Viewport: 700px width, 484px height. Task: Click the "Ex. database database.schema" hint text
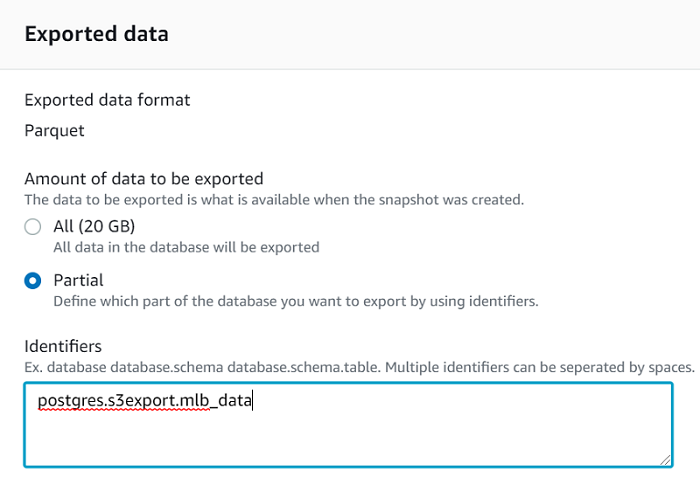click(359, 367)
